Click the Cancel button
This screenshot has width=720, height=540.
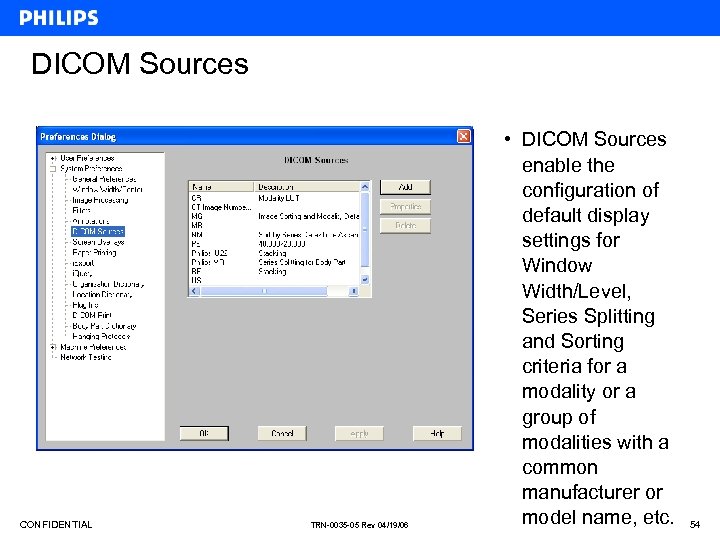click(x=282, y=433)
